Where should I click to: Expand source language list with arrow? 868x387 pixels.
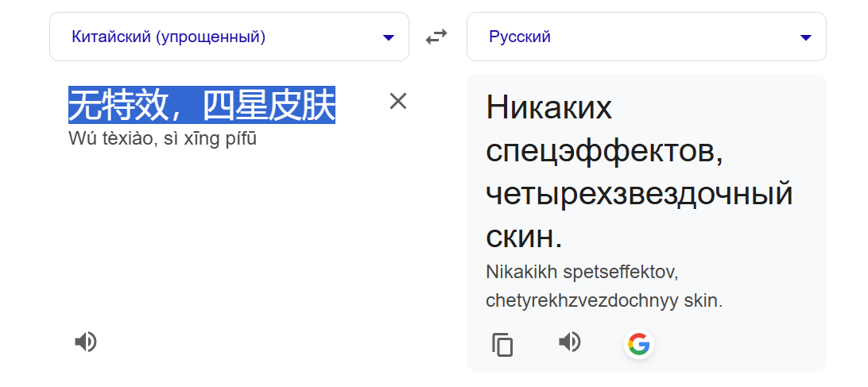click(389, 37)
